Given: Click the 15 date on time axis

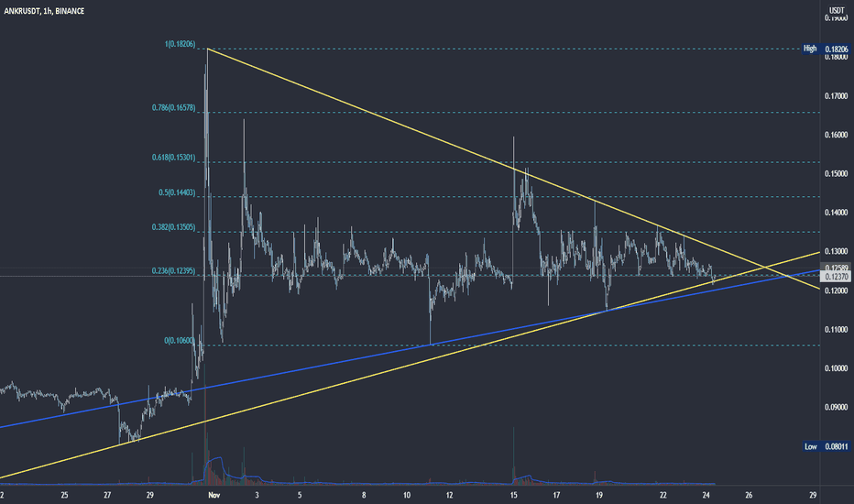Looking at the screenshot, I should click(x=514, y=495).
